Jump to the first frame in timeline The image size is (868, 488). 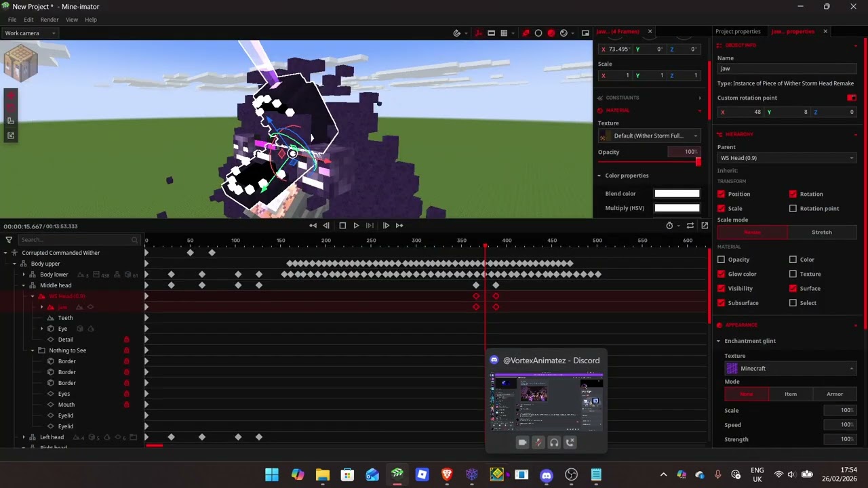pyautogui.click(x=313, y=226)
